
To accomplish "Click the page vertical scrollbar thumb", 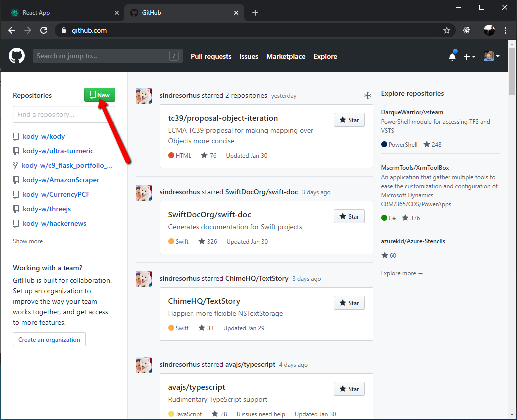I will [512, 71].
